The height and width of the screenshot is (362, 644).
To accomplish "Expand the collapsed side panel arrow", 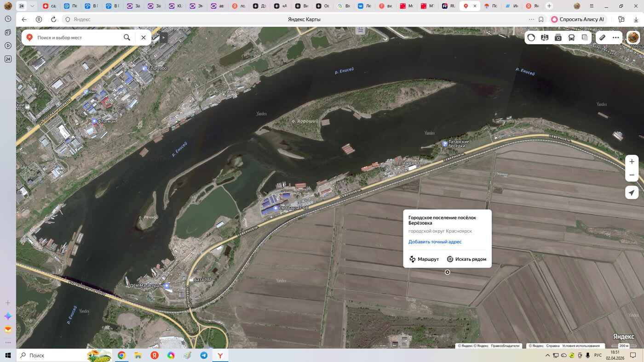I will pyautogui.click(x=163, y=38).
